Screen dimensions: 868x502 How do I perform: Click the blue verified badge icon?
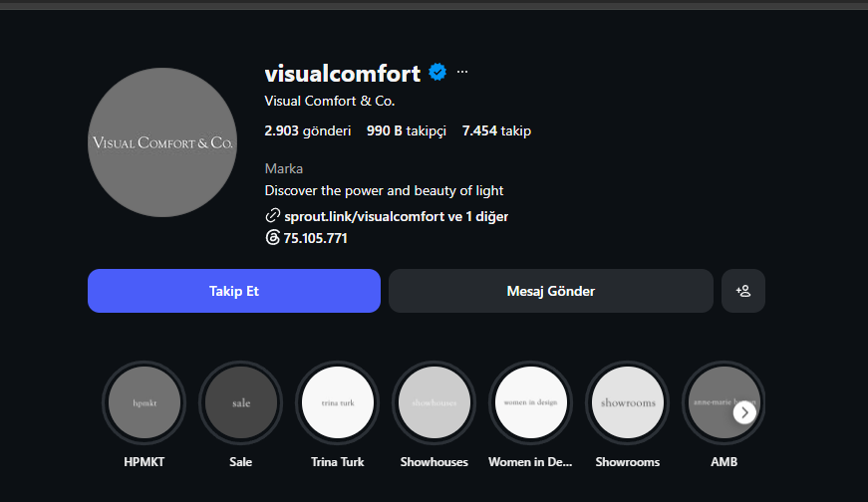(x=437, y=72)
